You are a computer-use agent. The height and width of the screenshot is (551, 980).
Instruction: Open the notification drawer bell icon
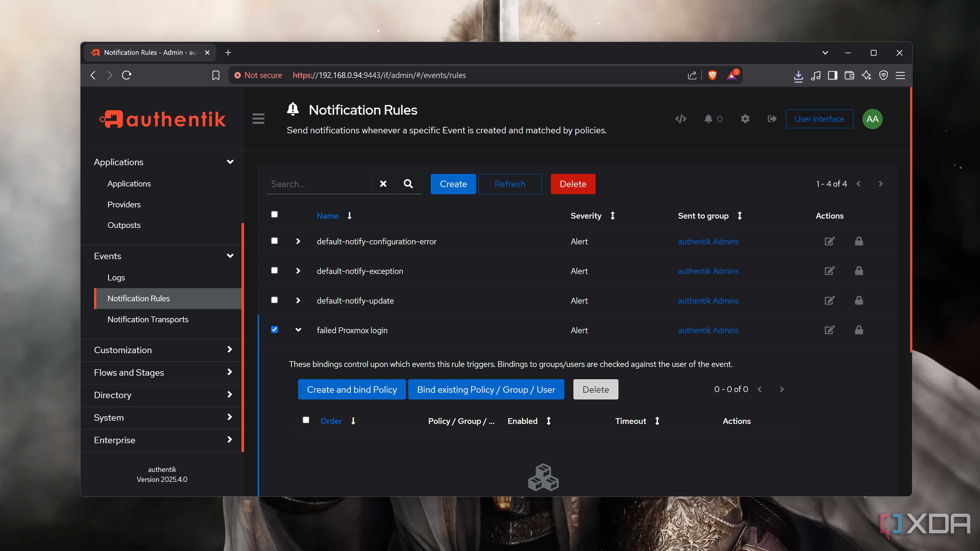point(708,119)
